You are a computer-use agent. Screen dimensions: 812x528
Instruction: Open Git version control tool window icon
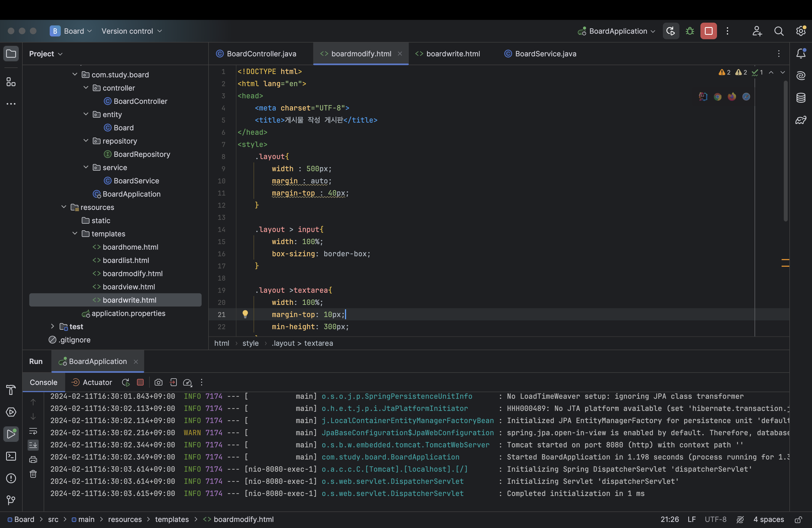pyautogui.click(x=11, y=500)
